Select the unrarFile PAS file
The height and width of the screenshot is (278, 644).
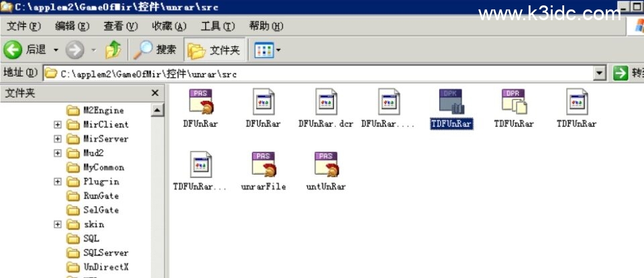(263, 171)
